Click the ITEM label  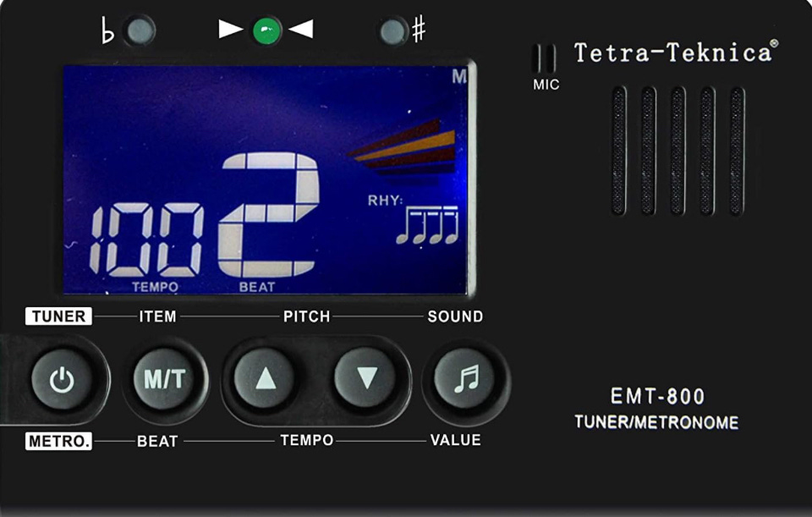point(157,316)
